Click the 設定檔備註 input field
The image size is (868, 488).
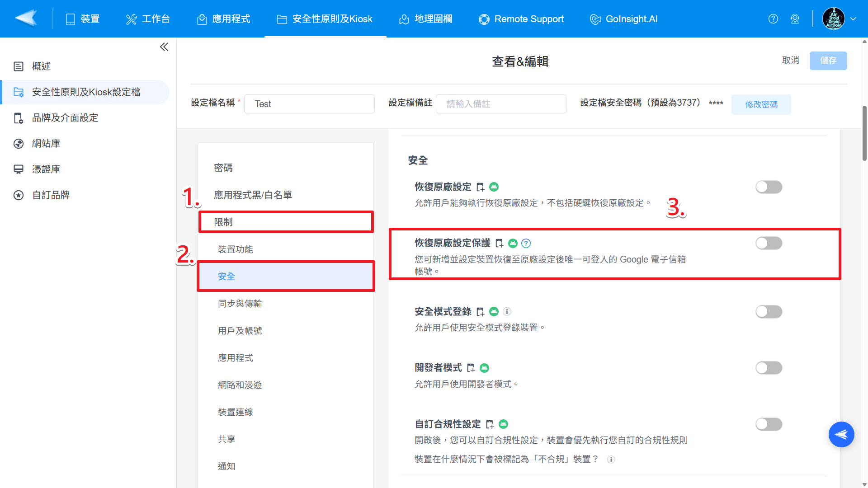click(x=500, y=104)
